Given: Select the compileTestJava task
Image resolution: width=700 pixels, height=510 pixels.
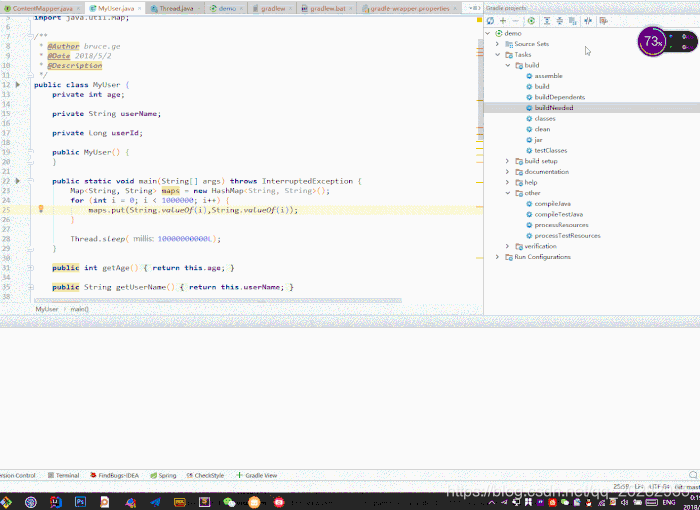Looking at the screenshot, I should pyautogui.click(x=558, y=214).
